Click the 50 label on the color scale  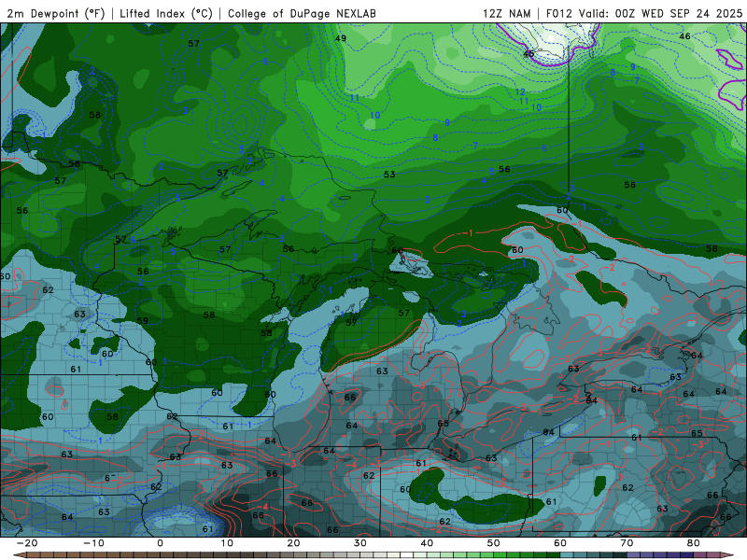click(x=494, y=543)
